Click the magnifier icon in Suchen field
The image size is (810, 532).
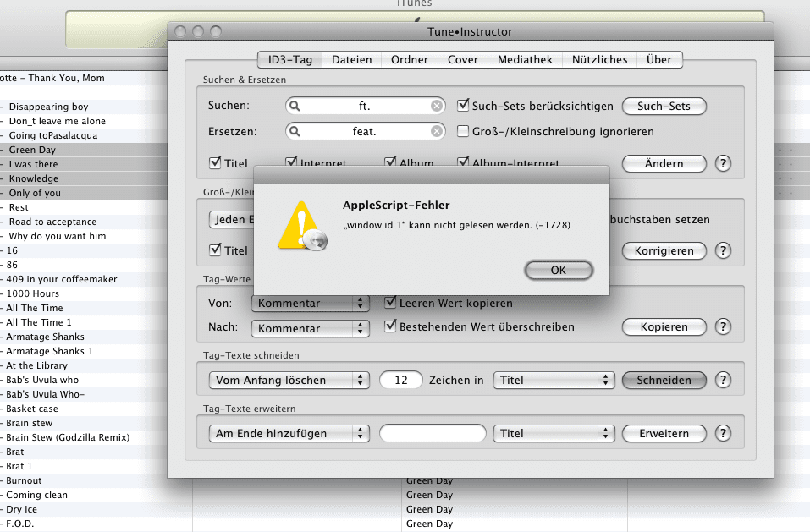pos(295,106)
